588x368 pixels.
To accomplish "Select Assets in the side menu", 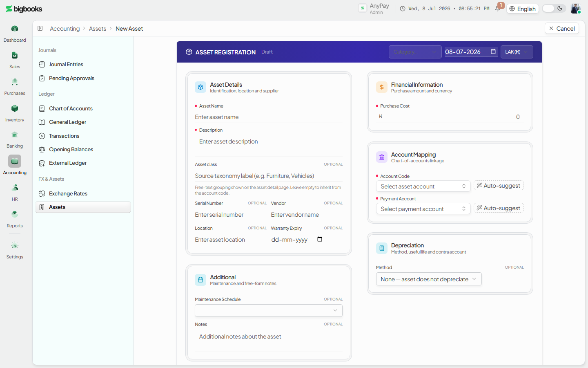I will pos(83,207).
